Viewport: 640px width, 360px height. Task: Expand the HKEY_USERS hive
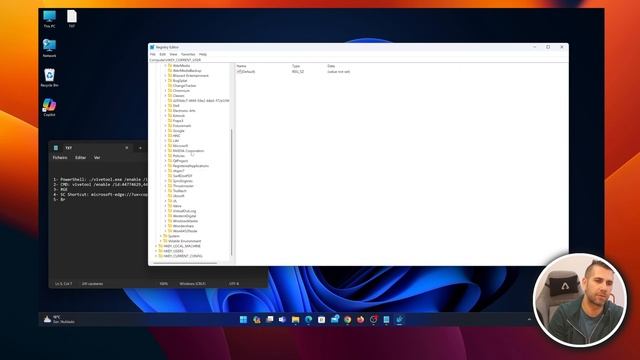(156, 251)
